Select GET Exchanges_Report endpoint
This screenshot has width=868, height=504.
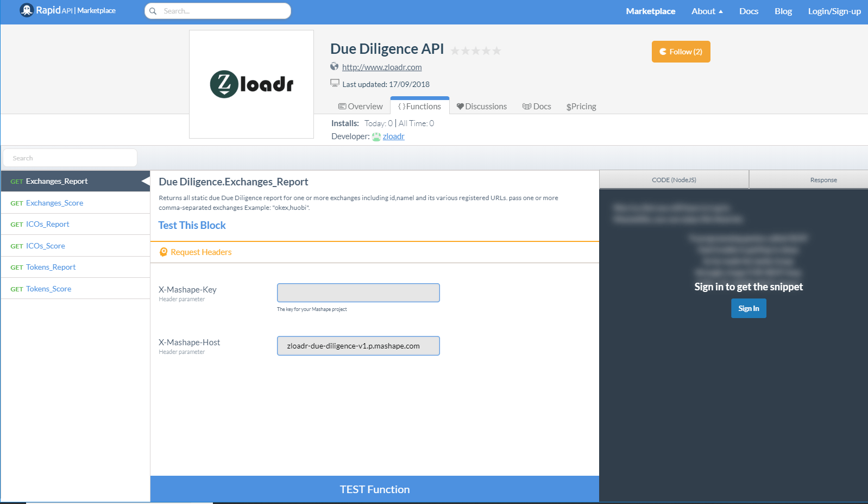[x=76, y=181]
